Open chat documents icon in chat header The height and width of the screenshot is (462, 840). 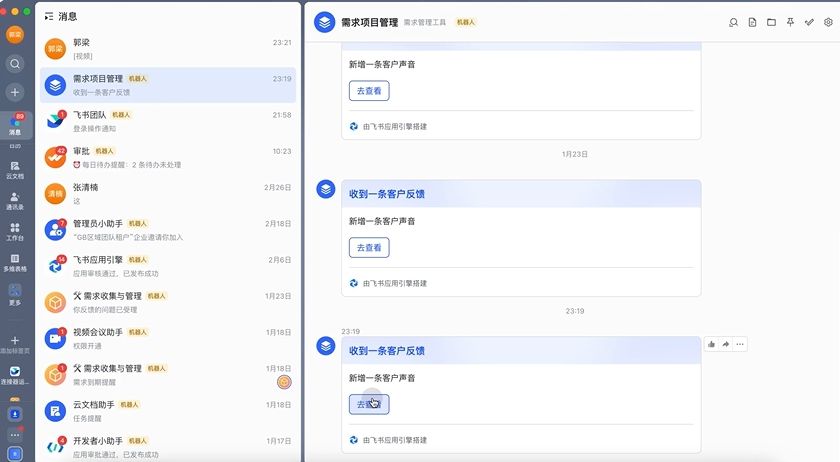coord(752,22)
